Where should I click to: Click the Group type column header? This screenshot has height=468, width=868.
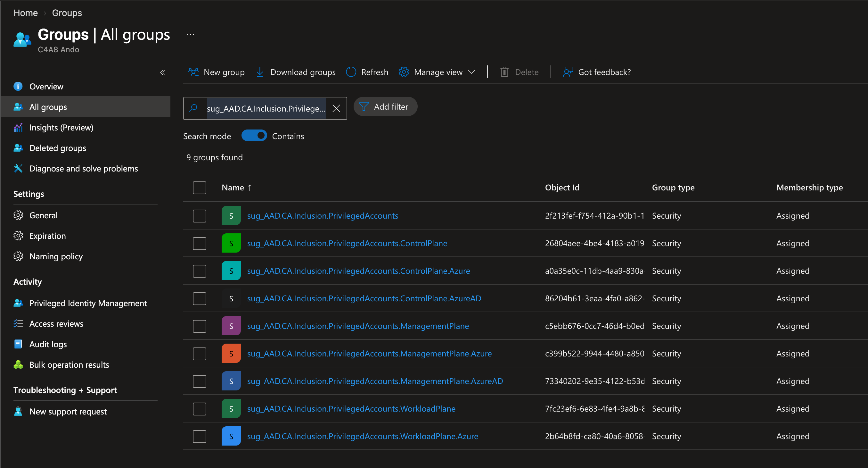click(673, 188)
